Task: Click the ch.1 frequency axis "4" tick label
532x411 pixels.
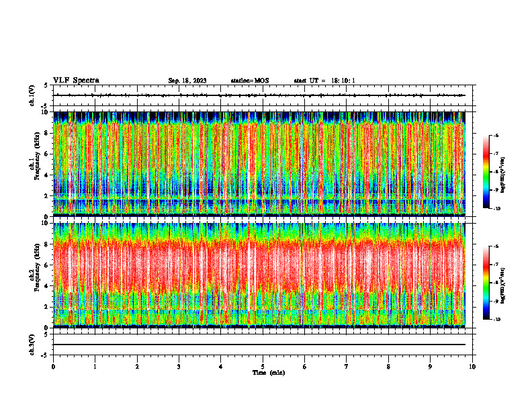Action: (x=47, y=175)
